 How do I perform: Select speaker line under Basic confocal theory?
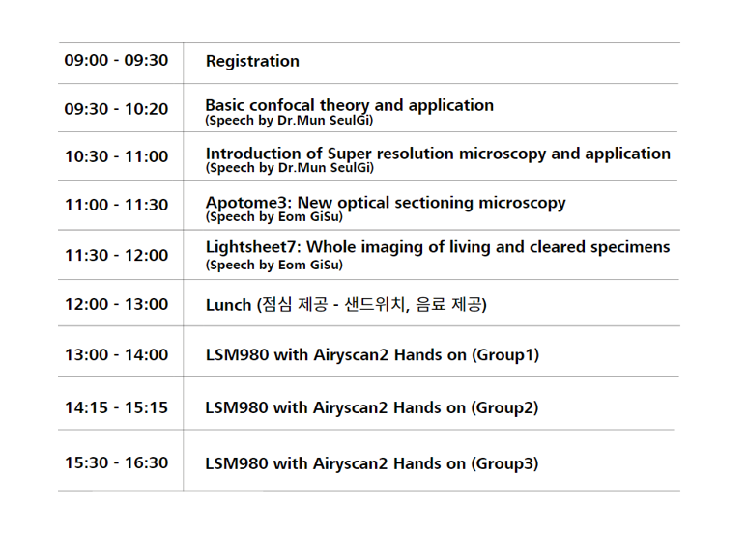[x=289, y=121]
